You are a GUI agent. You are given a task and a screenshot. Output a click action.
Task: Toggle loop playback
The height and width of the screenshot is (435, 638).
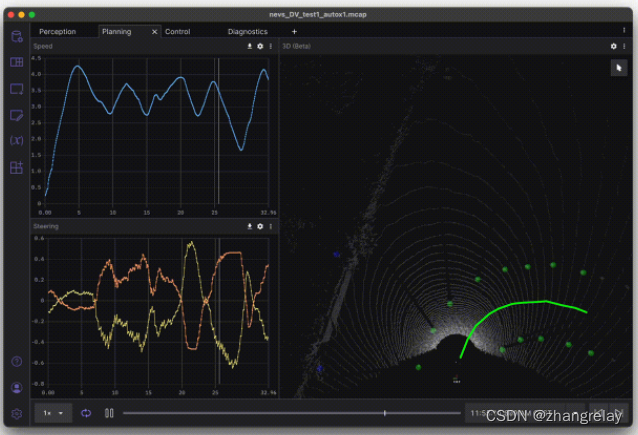pos(86,413)
